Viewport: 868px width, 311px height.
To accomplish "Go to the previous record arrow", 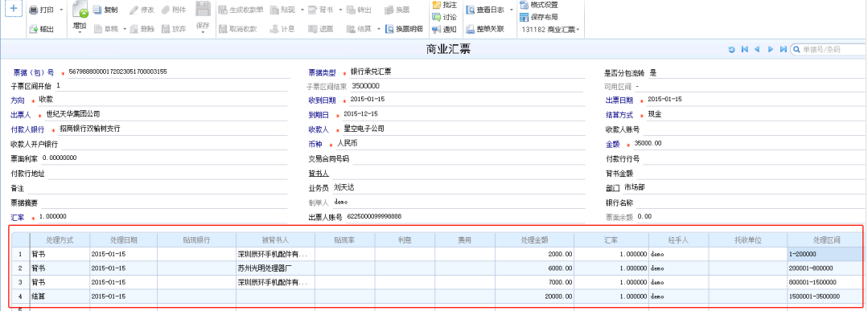I will point(757,50).
